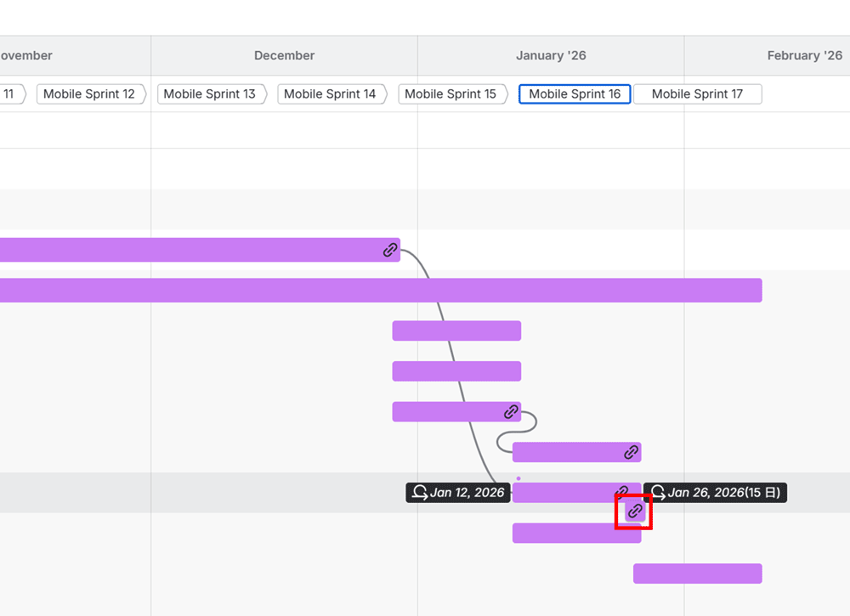Click the December month header
The image size is (850, 616).
coord(284,56)
